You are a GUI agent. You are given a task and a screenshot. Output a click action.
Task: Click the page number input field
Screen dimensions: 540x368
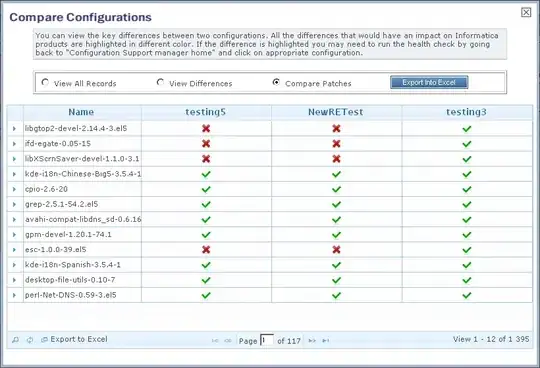[x=267, y=340]
